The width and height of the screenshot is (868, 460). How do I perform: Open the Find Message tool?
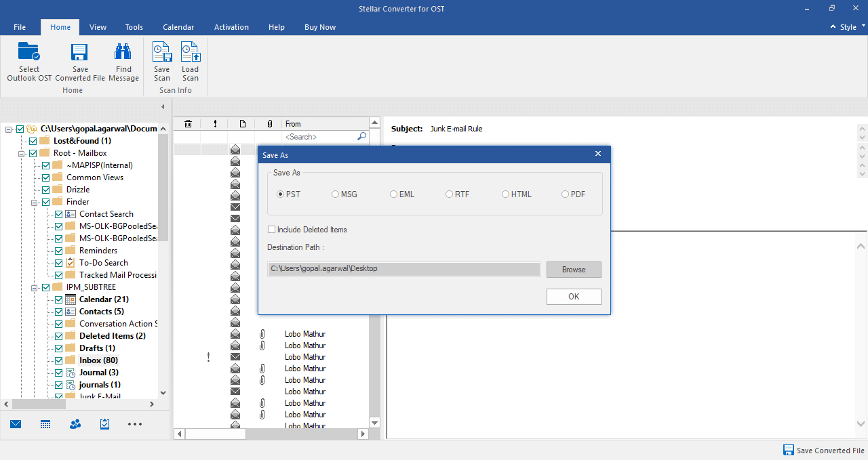(x=123, y=62)
